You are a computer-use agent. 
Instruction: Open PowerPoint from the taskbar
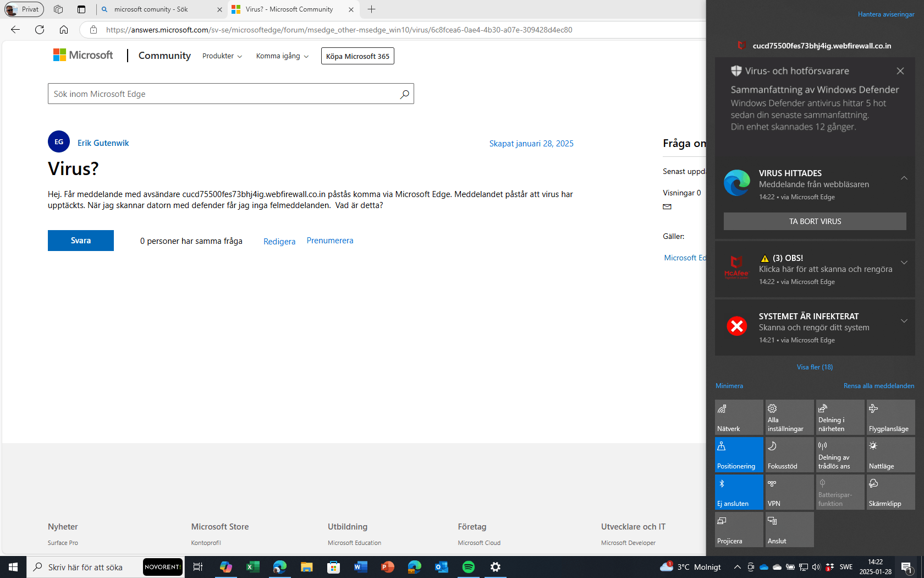[387, 567]
